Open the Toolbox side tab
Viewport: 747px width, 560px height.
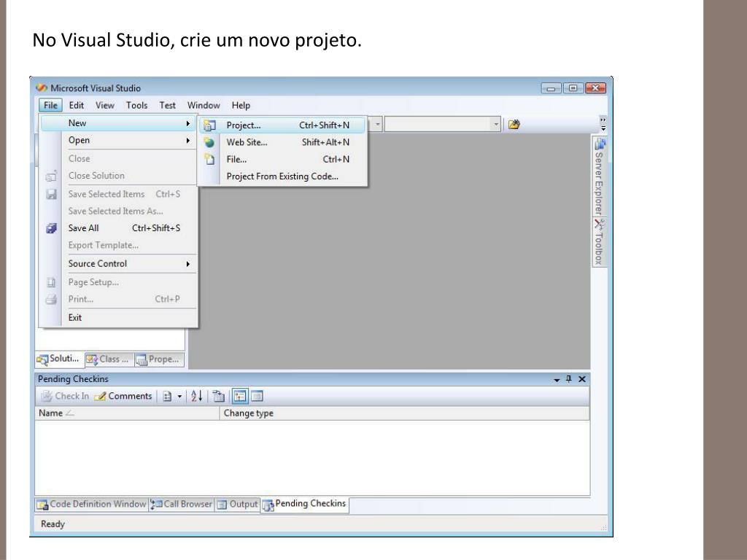click(599, 242)
